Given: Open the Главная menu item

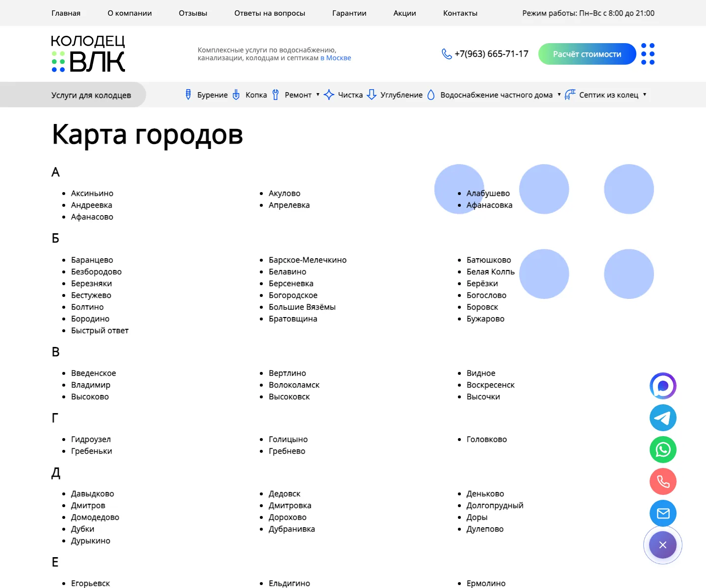Looking at the screenshot, I should pyautogui.click(x=66, y=13).
